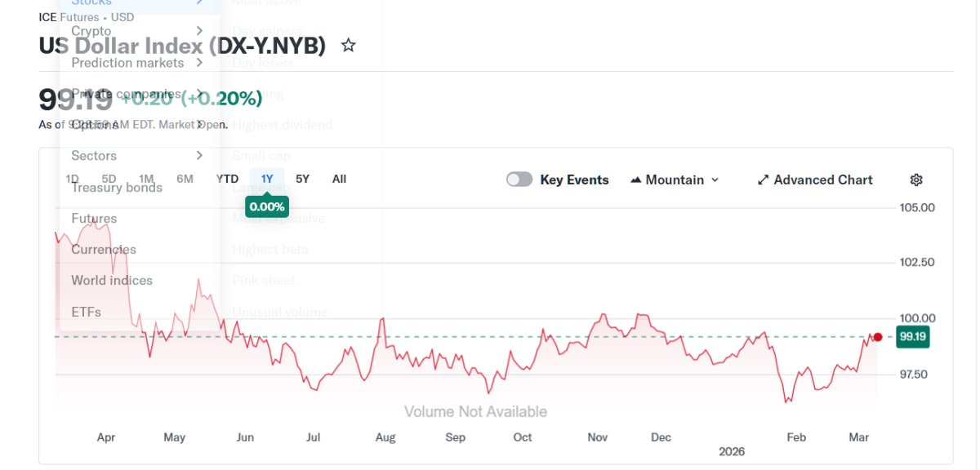
Task: Expand the Crypto submenu chevron
Action: (x=199, y=31)
